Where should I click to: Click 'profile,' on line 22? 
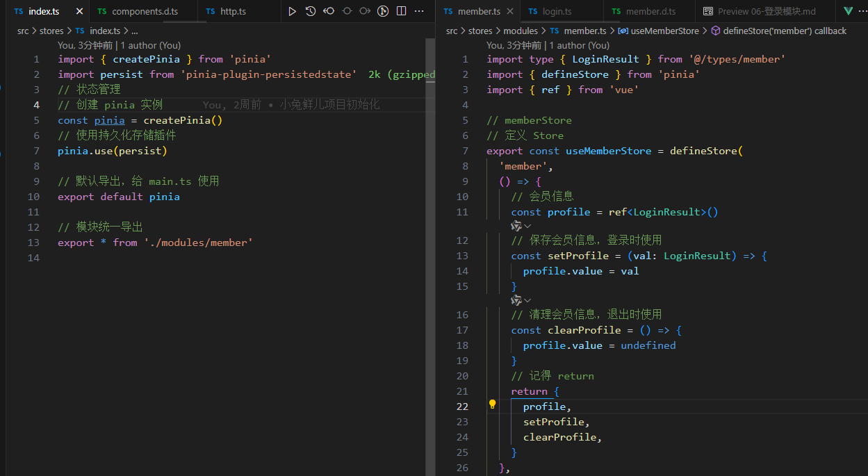(548, 407)
